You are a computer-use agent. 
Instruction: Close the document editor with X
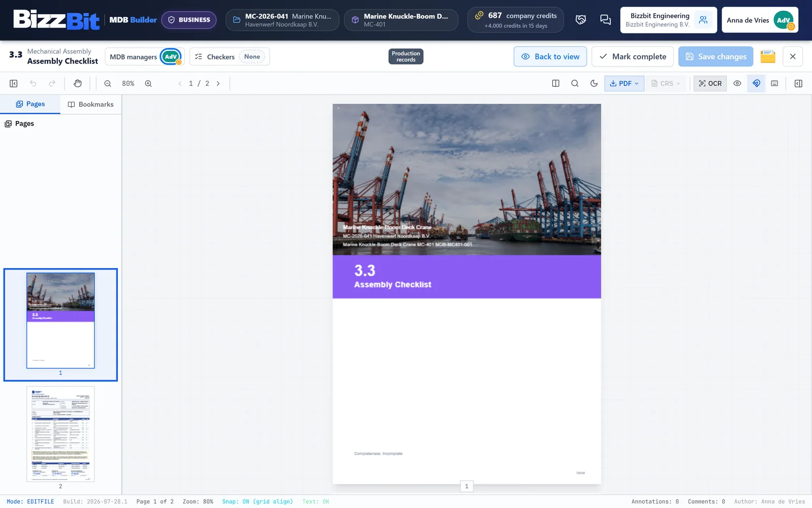(x=793, y=56)
